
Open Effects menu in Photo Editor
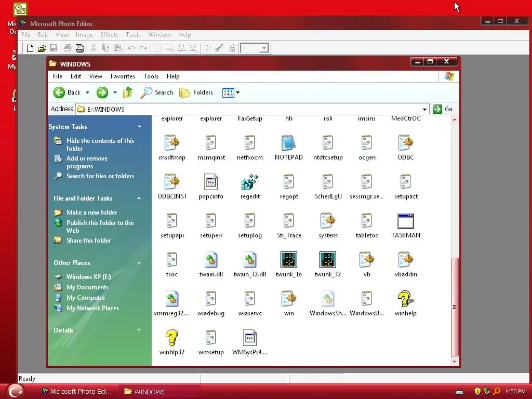click(109, 35)
